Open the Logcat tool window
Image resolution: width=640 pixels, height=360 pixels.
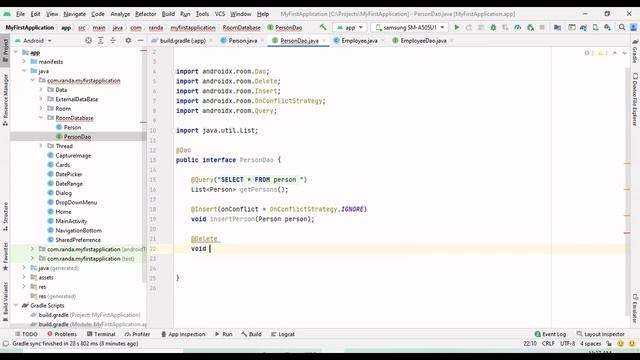pos(283,334)
